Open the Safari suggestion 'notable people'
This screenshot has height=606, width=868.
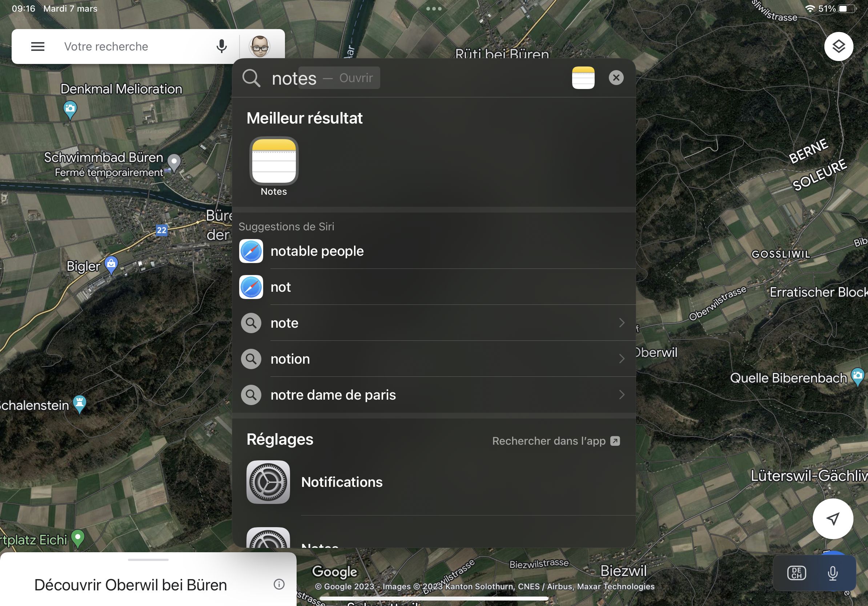pos(434,251)
